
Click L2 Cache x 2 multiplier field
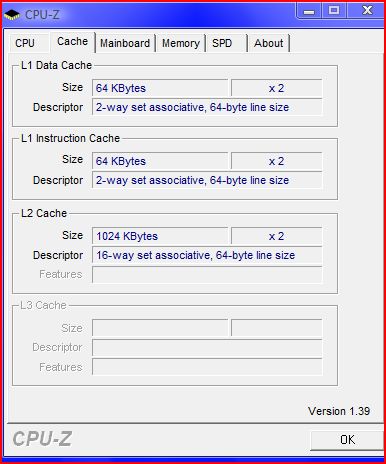pyautogui.click(x=276, y=236)
